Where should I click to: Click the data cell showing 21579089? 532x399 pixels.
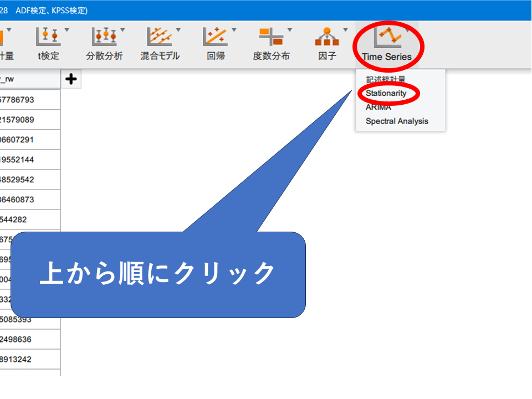click(28, 120)
